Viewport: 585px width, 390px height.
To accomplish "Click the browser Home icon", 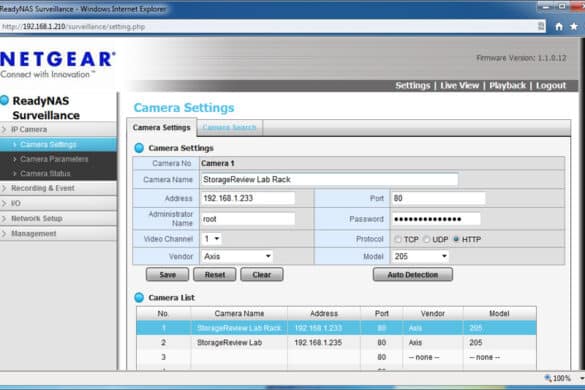I will click(x=559, y=26).
